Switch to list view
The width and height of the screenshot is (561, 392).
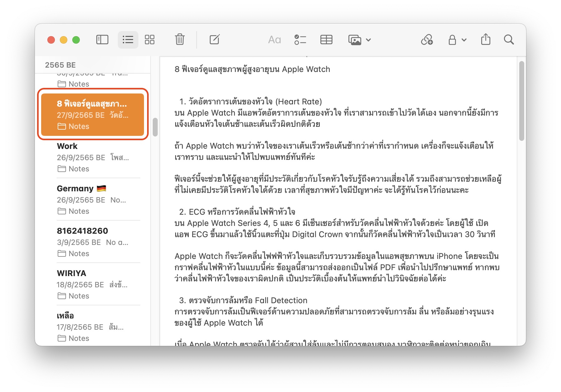[x=128, y=40]
